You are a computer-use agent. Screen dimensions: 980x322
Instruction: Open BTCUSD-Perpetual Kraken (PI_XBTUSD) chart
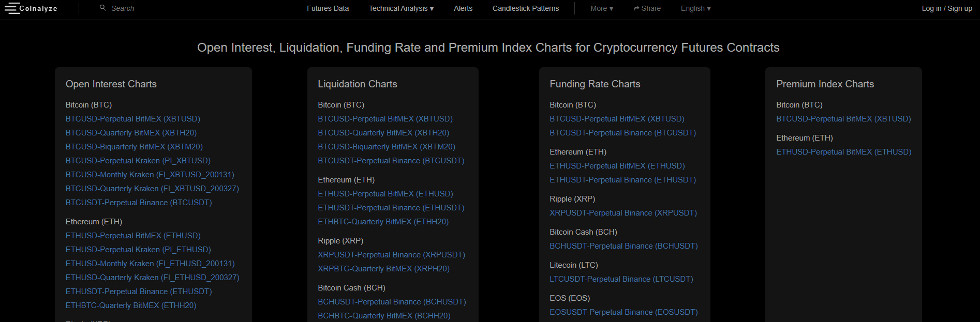138,161
